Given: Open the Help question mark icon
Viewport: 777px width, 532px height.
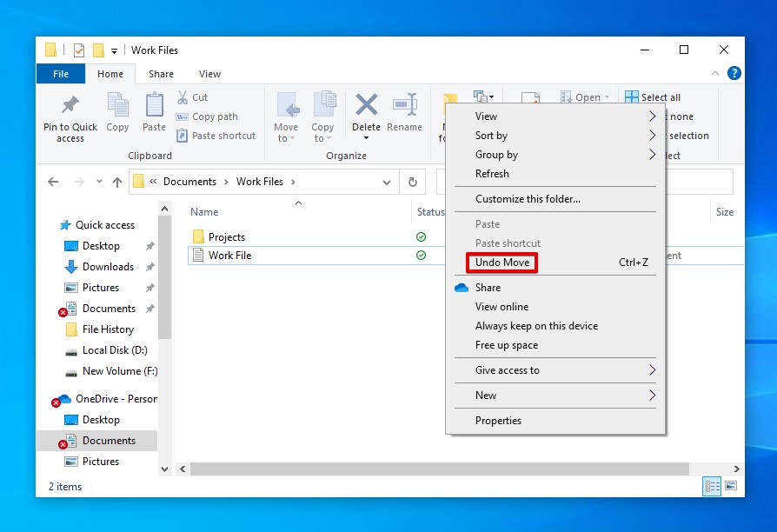Looking at the screenshot, I should click(734, 74).
